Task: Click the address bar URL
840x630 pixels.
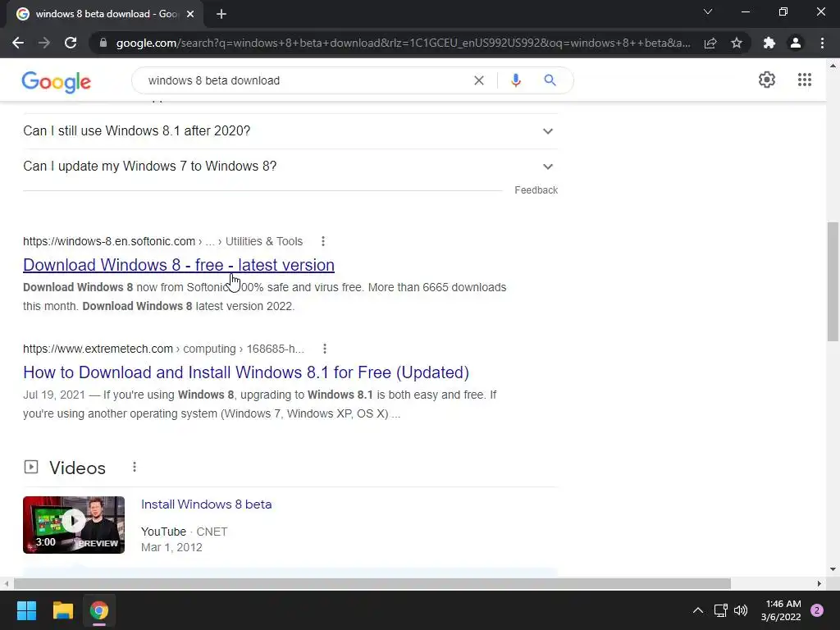Action: click(x=403, y=43)
